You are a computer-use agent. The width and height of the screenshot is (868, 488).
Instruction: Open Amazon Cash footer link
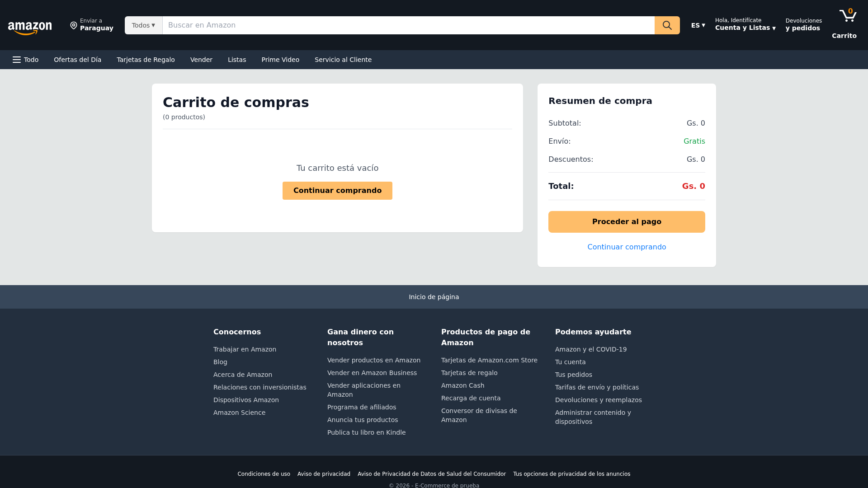click(462, 385)
